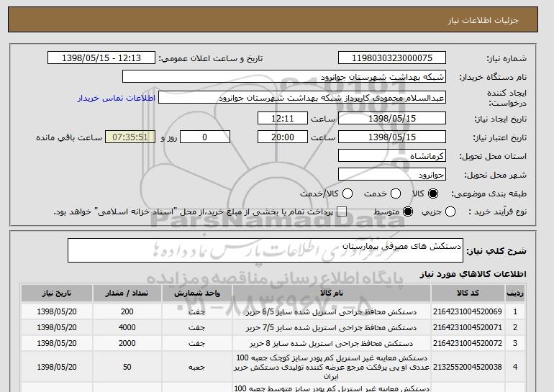The width and height of the screenshot is (554, 392).
Task: Click the تاریخ نیاز column header
Action: tap(57, 293)
